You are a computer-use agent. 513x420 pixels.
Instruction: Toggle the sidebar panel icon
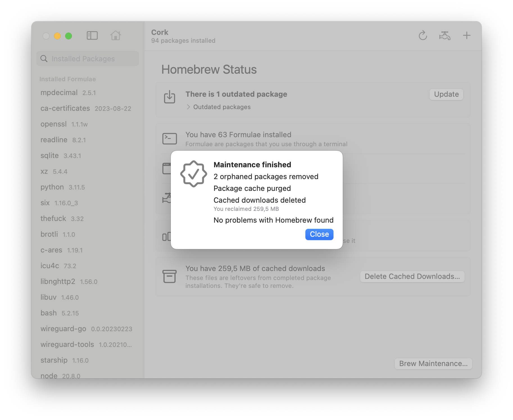click(92, 36)
